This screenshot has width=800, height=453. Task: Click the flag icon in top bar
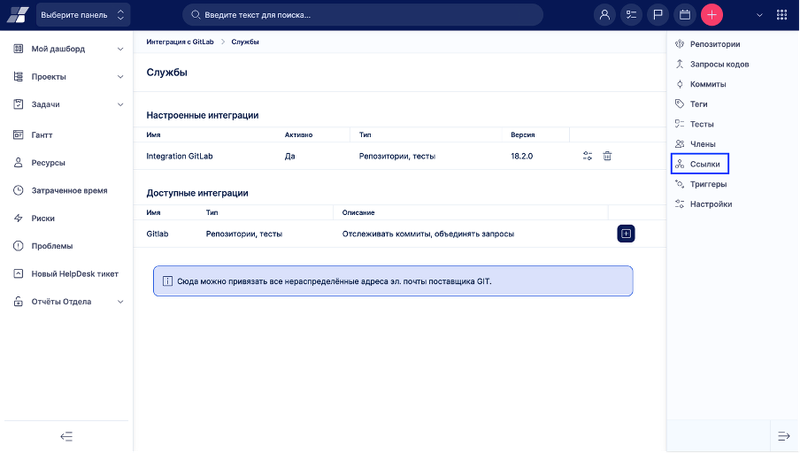click(658, 15)
